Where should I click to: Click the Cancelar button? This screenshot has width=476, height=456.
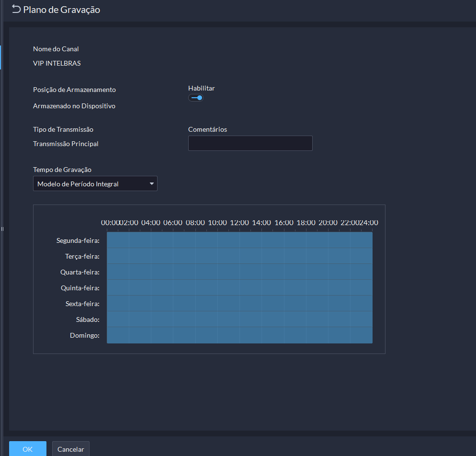(71, 449)
